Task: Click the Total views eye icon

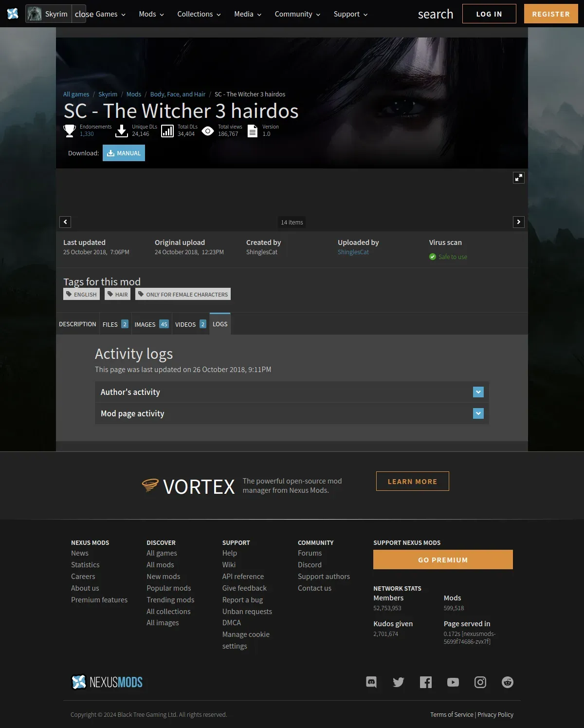Action: pyautogui.click(x=208, y=131)
